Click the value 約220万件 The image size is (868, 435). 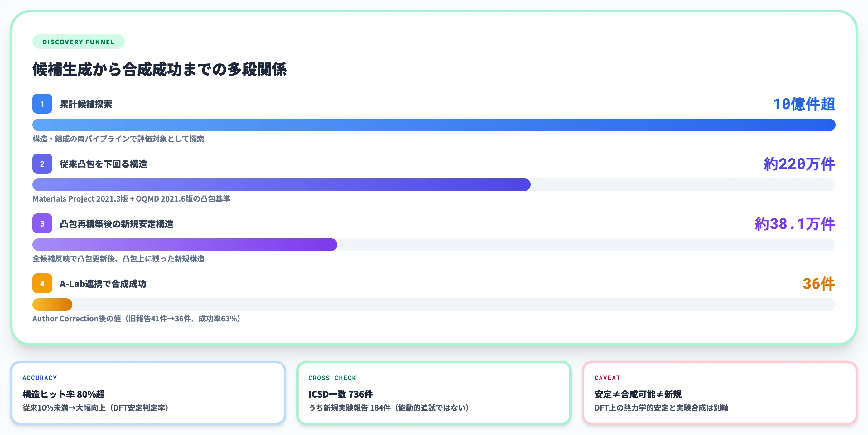pyautogui.click(x=799, y=164)
